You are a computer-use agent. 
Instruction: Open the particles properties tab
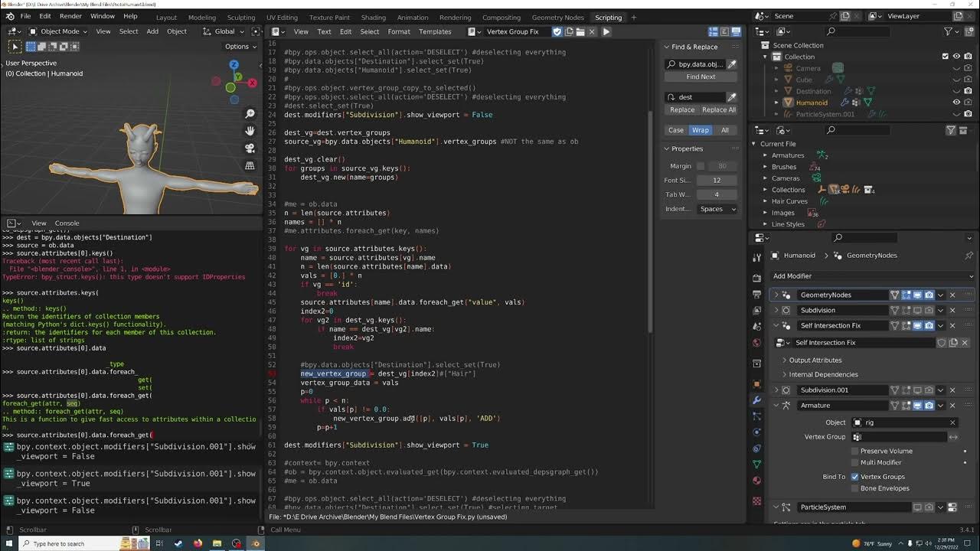757,416
